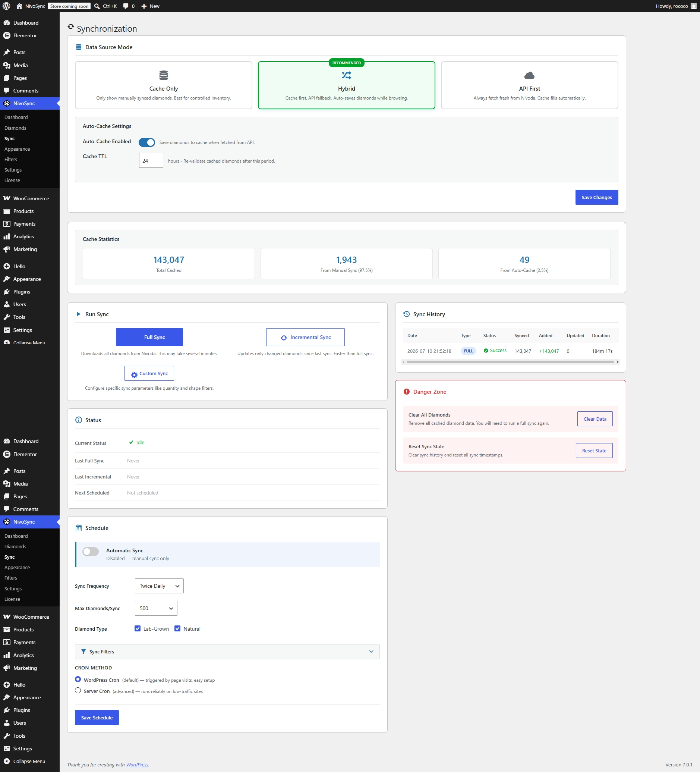Open the Filters submenu item in upper sidebar
This screenshot has width=700, height=772.
[11, 159]
